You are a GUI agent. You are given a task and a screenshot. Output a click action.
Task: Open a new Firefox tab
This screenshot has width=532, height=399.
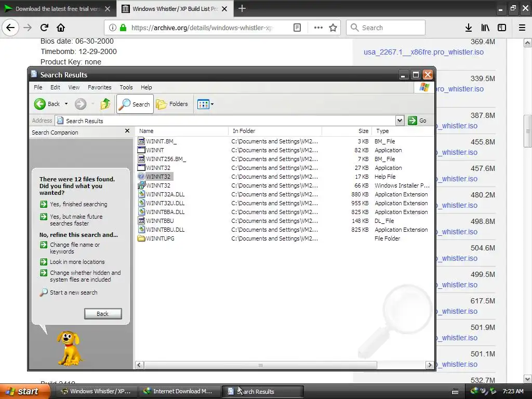(242, 8)
